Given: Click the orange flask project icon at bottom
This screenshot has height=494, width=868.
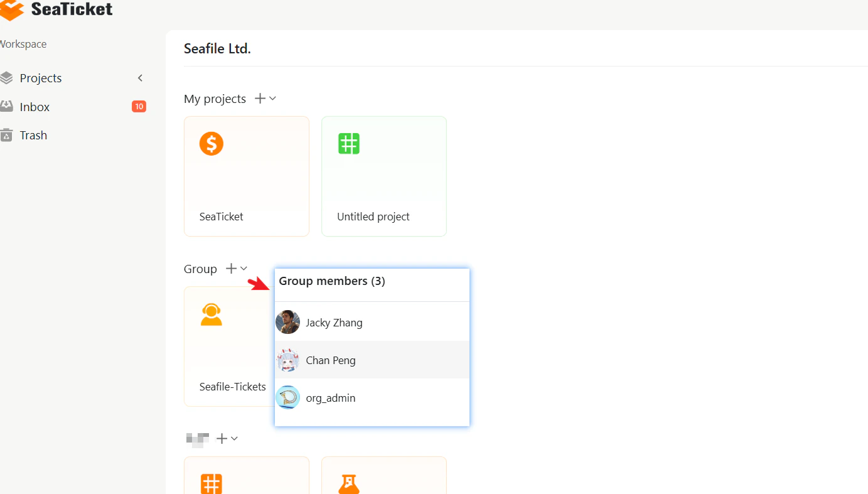Looking at the screenshot, I should [349, 484].
